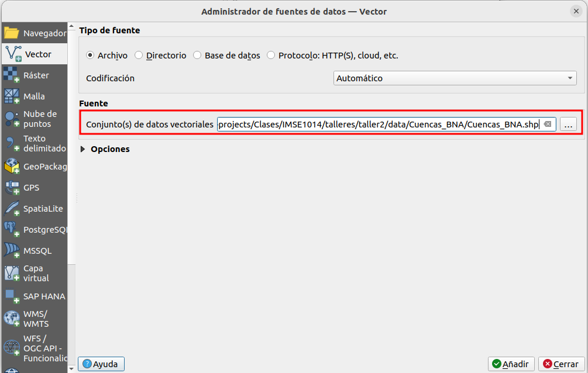This screenshot has width=588, height=373.
Task: Open the MSSQL source icon
Action: pyautogui.click(x=12, y=251)
